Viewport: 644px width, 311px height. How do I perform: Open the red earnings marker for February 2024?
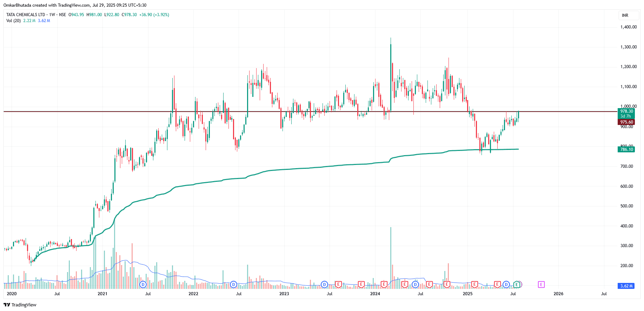coord(384,284)
